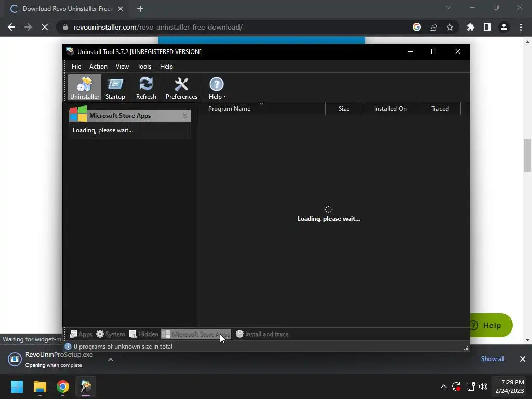Open Chrome from the taskbar

coord(63,387)
